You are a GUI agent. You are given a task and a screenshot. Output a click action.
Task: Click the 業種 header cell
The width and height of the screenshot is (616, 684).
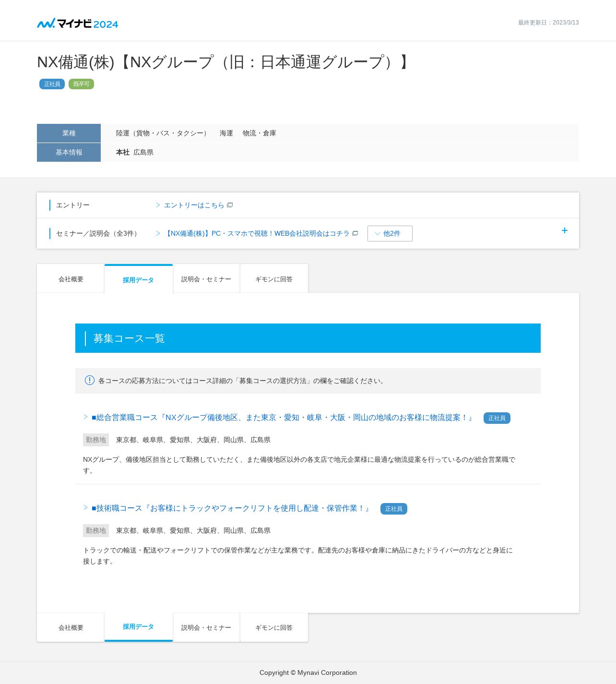69,133
